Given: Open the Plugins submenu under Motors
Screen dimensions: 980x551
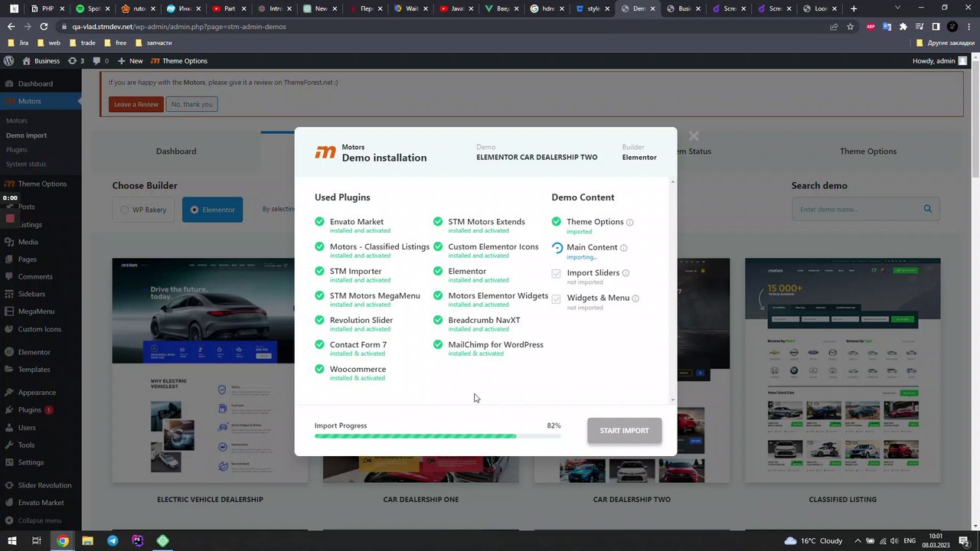Looking at the screenshot, I should coord(17,149).
